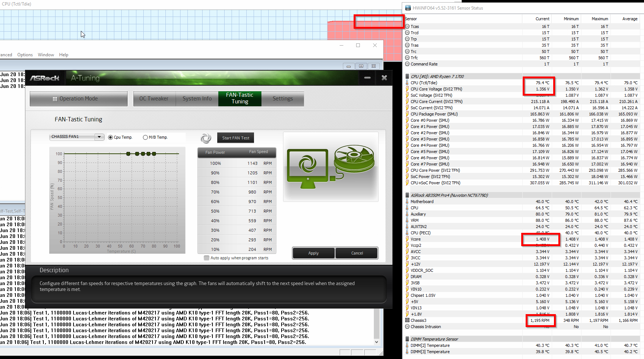This screenshot has height=359, width=644.
Task: Click the grid icon on Operation Mode tab
Action: (x=55, y=99)
